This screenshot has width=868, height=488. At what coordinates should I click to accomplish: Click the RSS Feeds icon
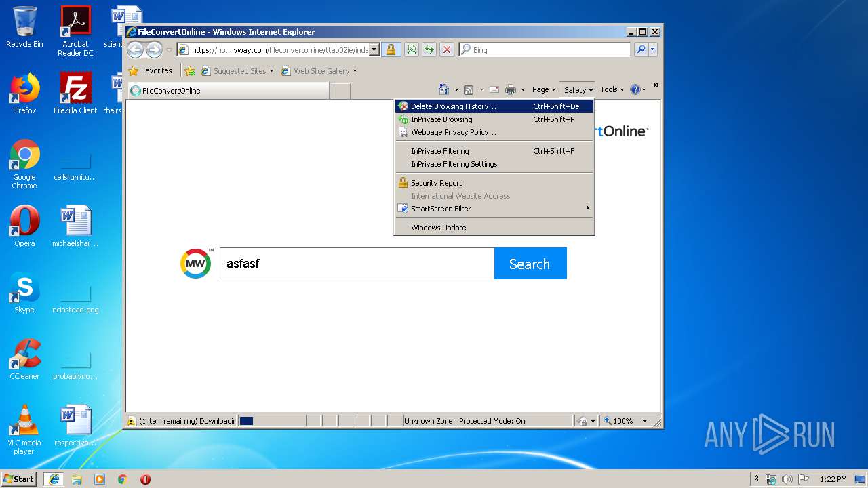[x=469, y=89]
